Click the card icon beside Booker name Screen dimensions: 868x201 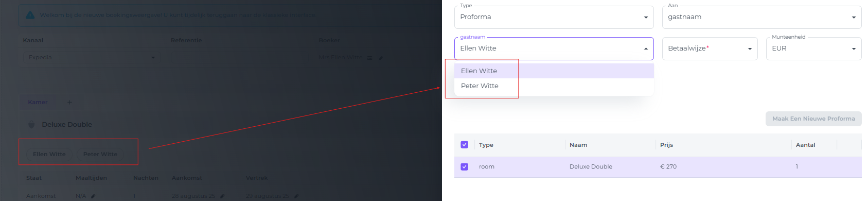(x=369, y=58)
